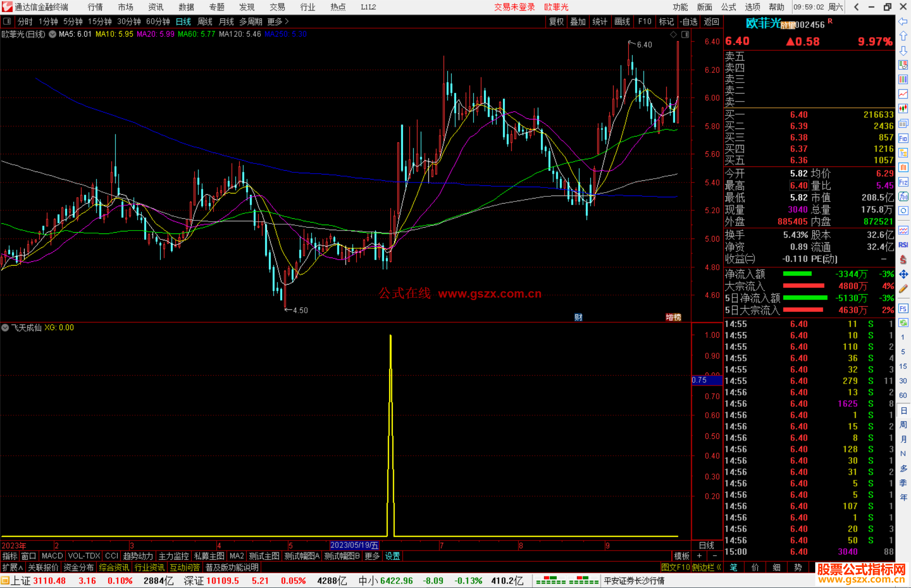Open the f(x) formula sidebar icon

click(903, 196)
